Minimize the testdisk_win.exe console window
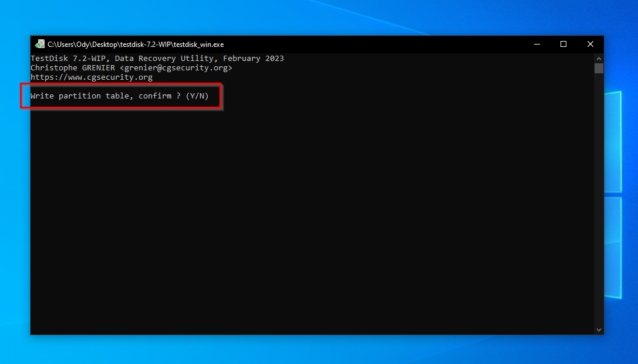This screenshot has width=638, height=364. click(537, 45)
